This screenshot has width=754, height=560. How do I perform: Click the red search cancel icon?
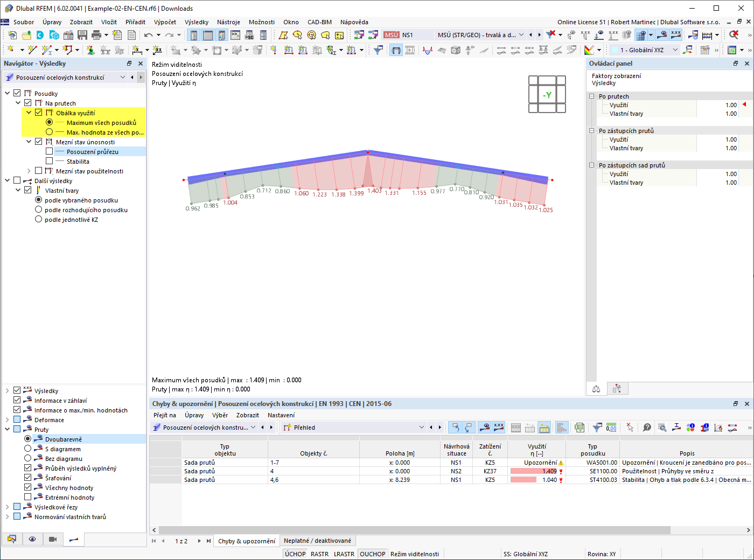pos(734,35)
